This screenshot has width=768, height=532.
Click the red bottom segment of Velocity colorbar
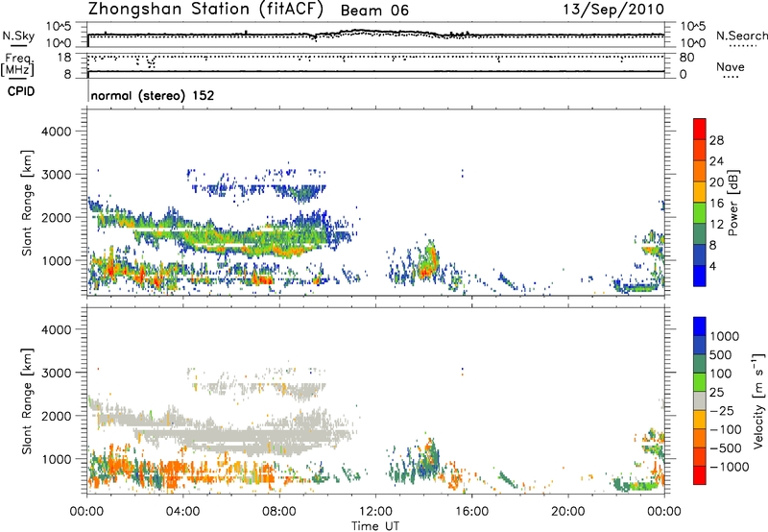tap(700, 475)
